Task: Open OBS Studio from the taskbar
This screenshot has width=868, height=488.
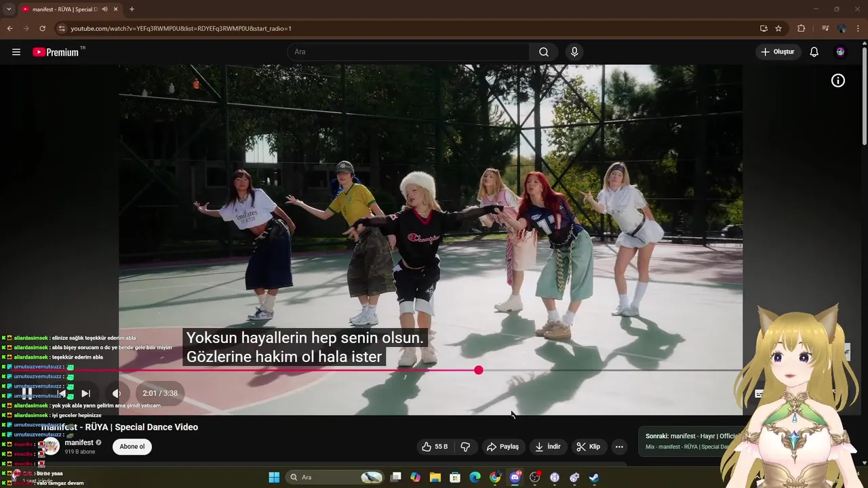Action: pyautogui.click(x=534, y=477)
